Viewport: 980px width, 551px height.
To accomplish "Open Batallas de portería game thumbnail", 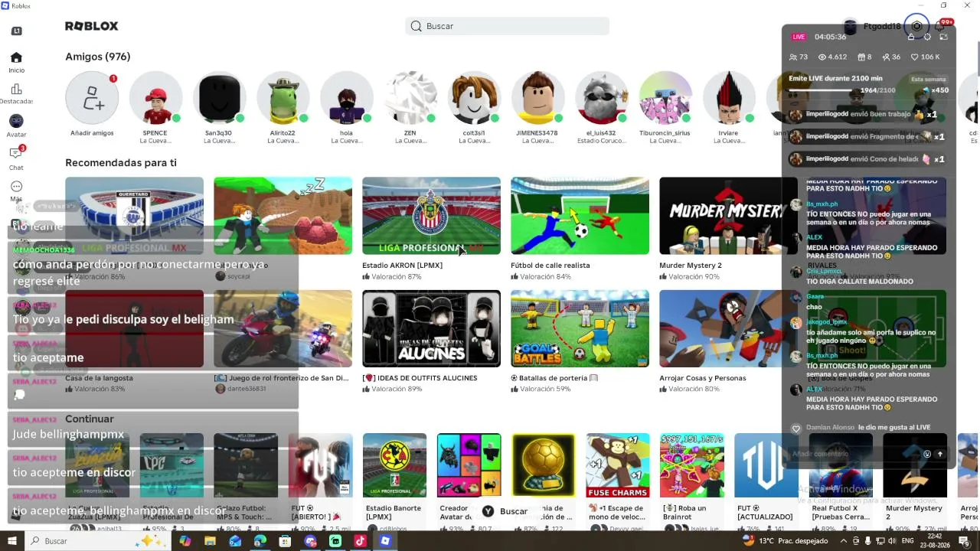I will click(x=580, y=328).
